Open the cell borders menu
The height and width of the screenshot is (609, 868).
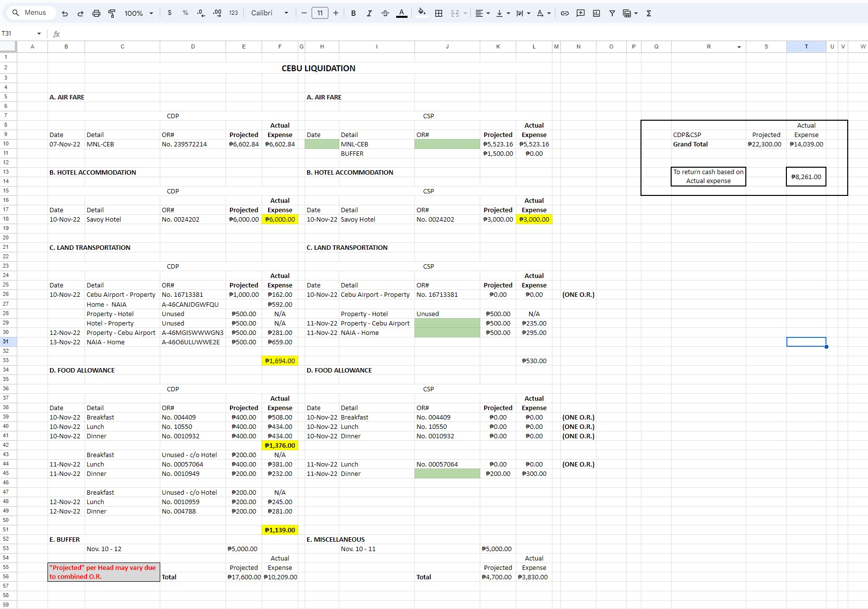point(439,13)
